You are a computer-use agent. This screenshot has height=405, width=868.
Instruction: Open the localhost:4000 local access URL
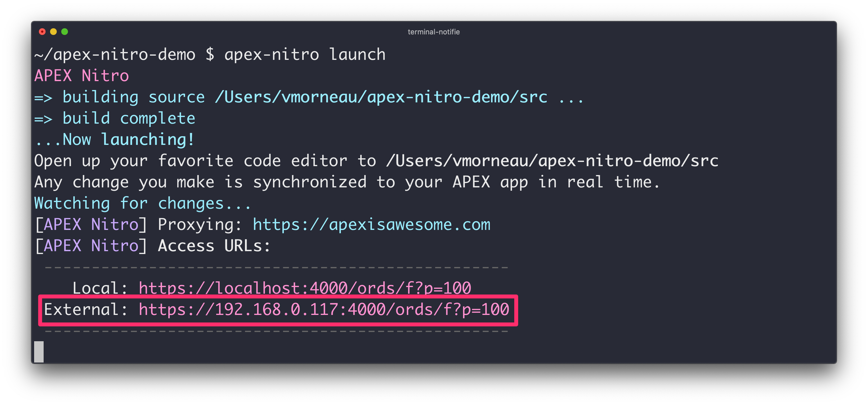pos(305,288)
